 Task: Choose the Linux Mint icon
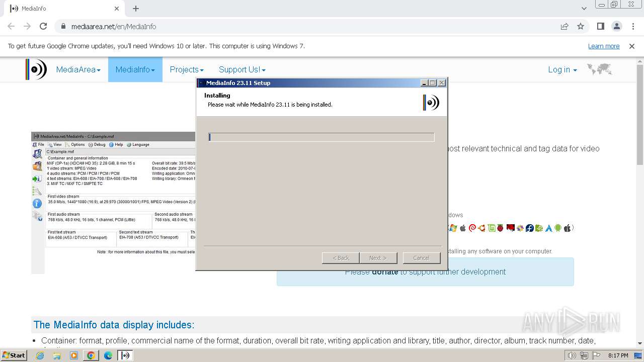(x=492, y=228)
